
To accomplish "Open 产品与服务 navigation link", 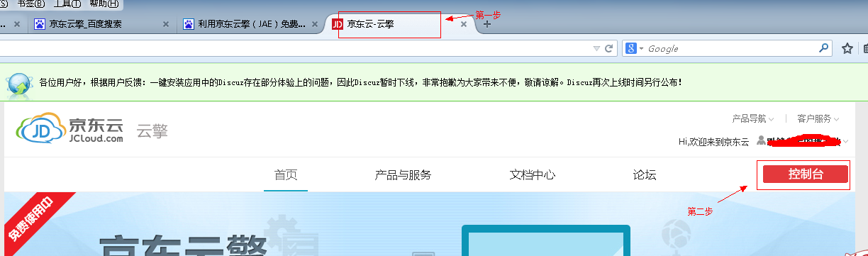I will [x=403, y=175].
